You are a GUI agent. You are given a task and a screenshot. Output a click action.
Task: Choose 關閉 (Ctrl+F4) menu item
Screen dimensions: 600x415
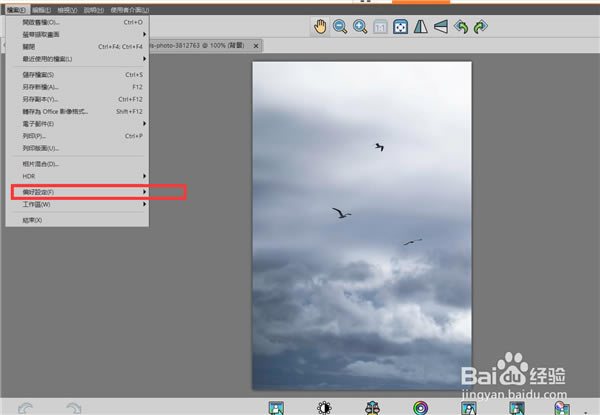[x=77, y=47]
